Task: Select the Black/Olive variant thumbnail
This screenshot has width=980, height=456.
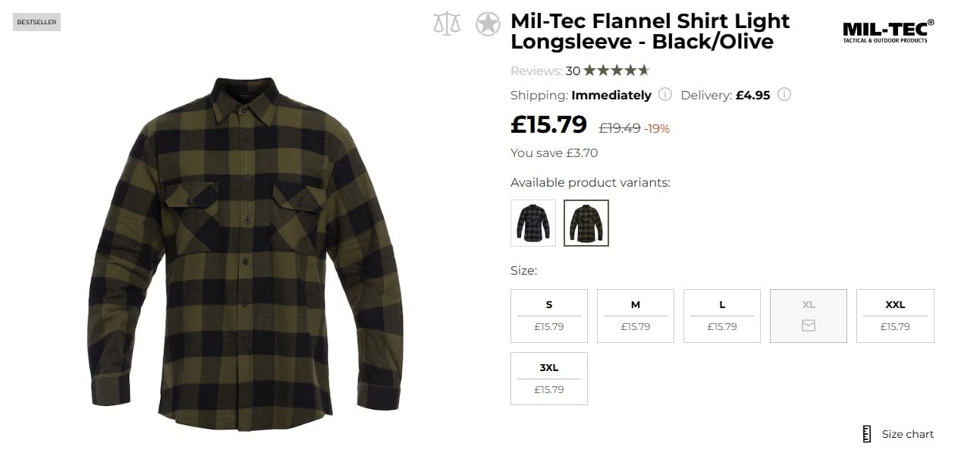Action: [585, 222]
